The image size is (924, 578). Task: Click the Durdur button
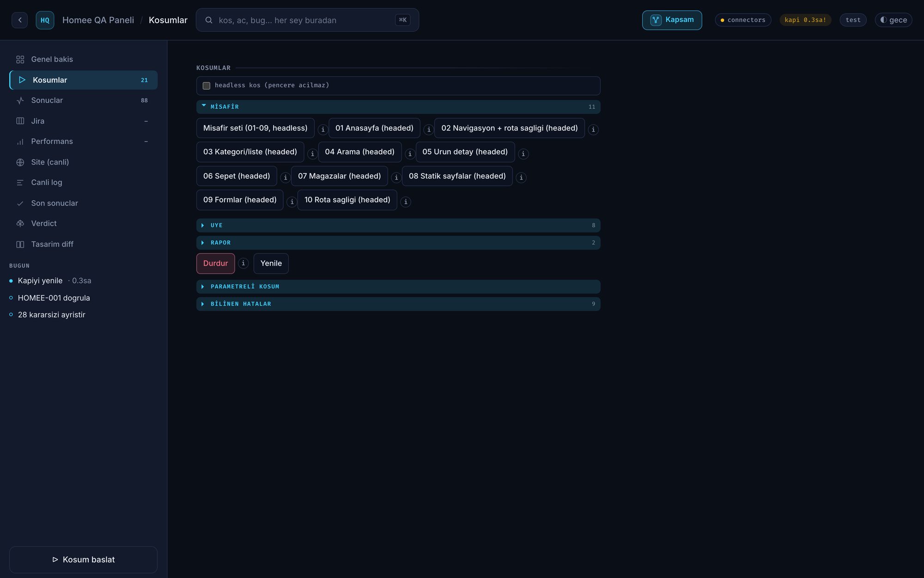tap(216, 264)
